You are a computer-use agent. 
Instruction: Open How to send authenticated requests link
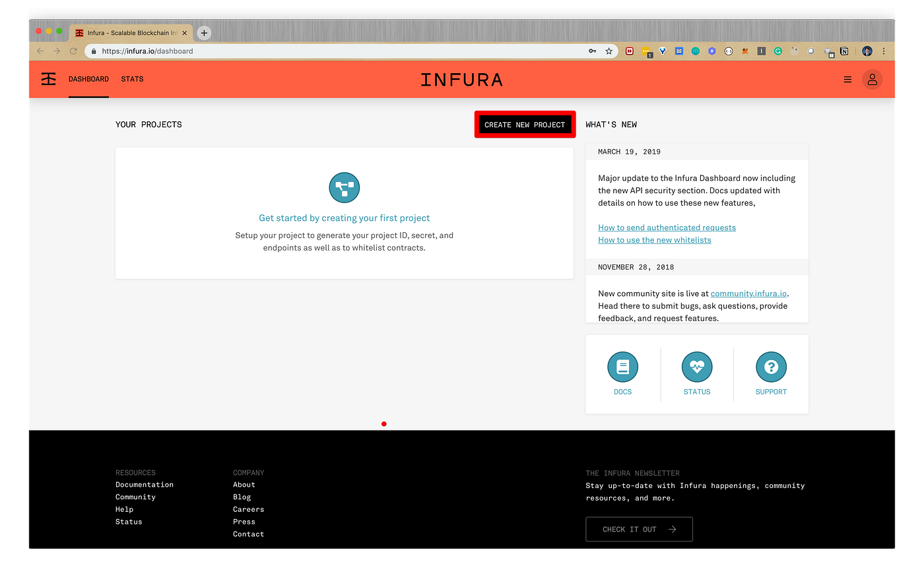coord(667,228)
